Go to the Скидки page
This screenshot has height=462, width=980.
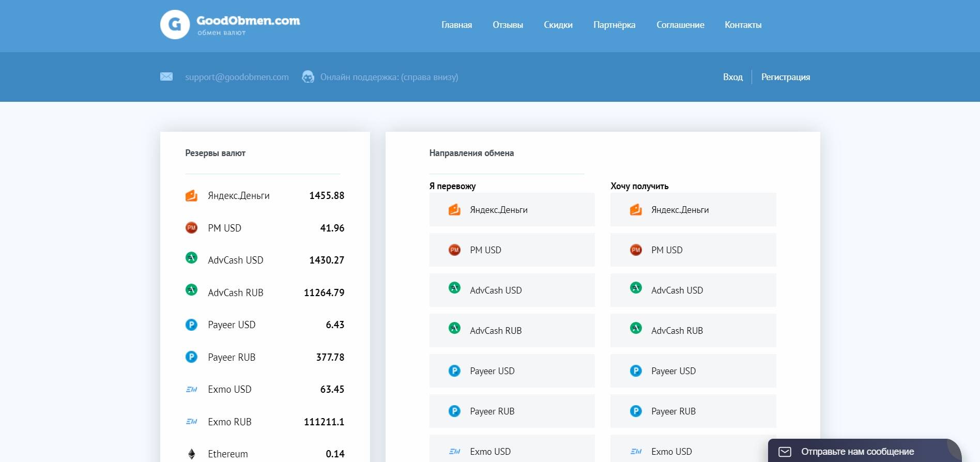point(558,25)
